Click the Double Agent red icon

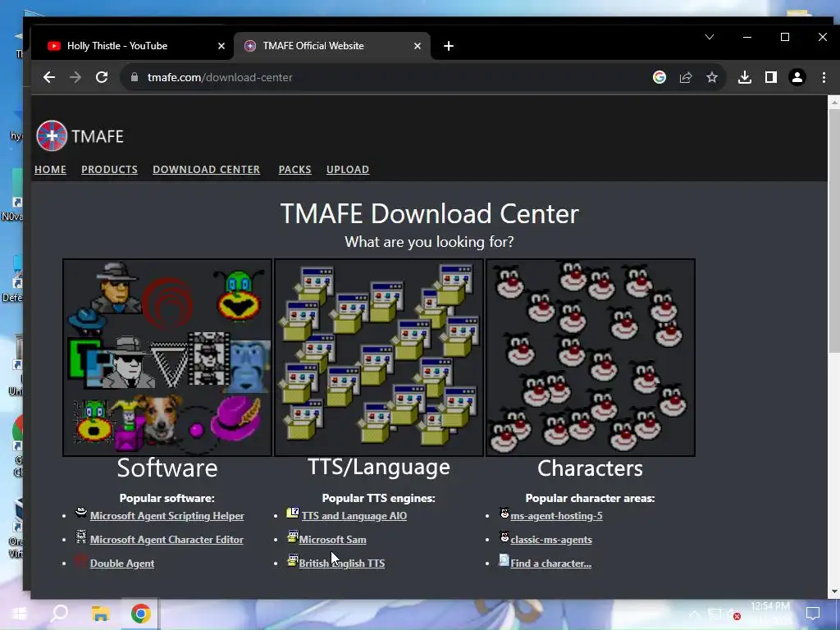point(81,560)
